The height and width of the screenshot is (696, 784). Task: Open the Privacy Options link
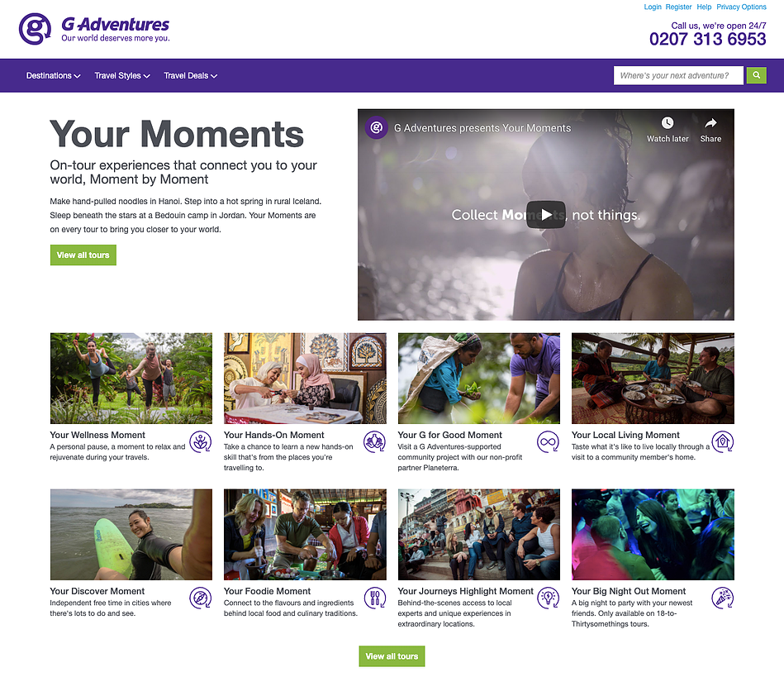click(741, 7)
